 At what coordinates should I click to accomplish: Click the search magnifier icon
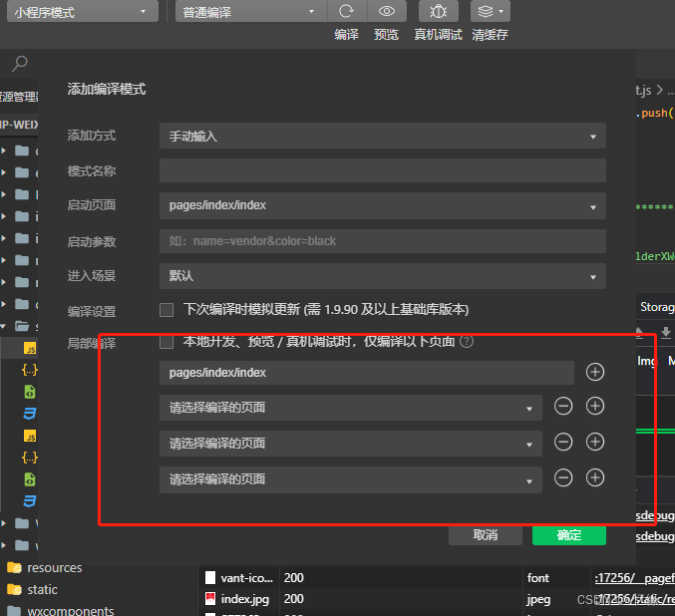click(x=19, y=64)
